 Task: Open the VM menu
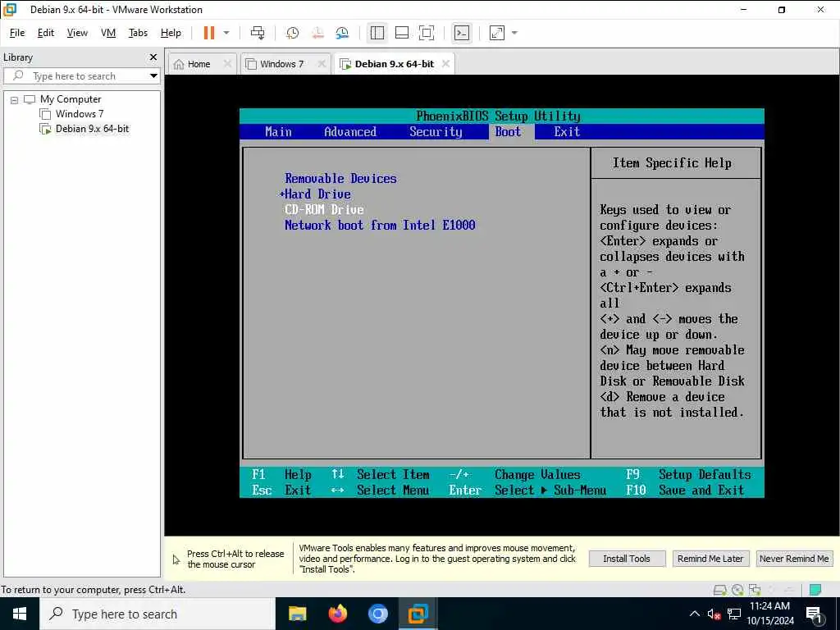[108, 33]
